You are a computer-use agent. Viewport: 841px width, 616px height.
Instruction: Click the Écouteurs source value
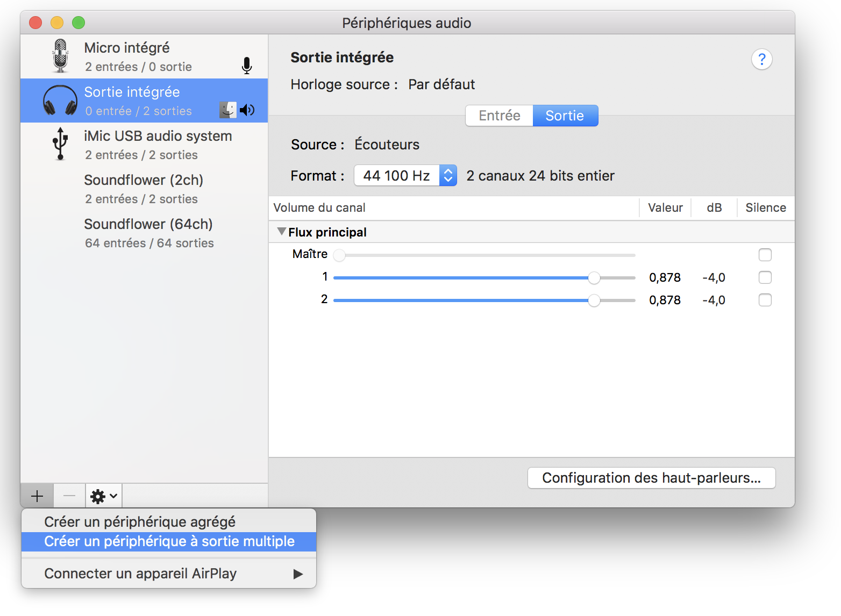pyautogui.click(x=387, y=145)
